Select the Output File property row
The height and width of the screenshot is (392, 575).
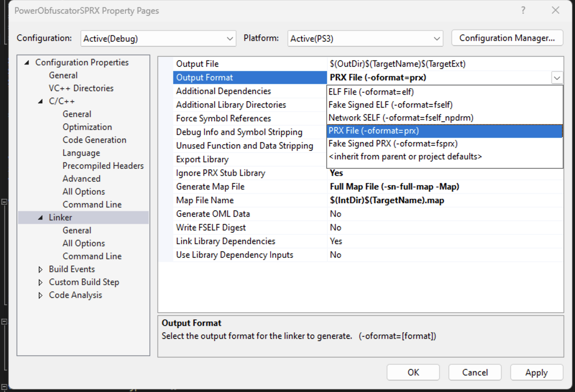click(368, 64)
